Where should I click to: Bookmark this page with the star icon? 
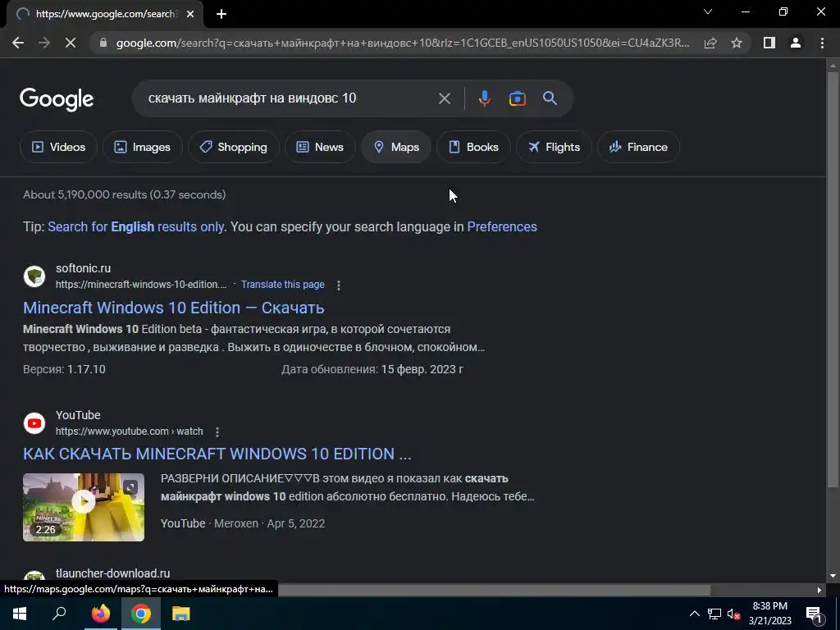[x=737, y=43]
